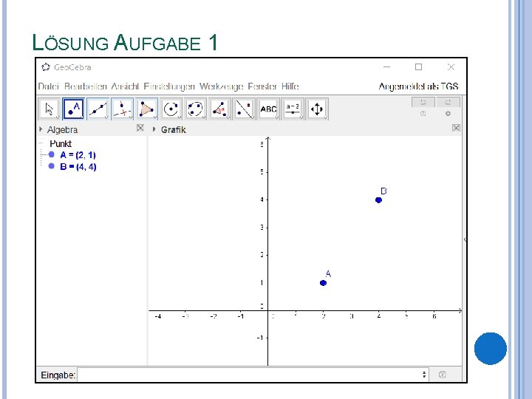Image resolution: width=532 pixels, height=399 pixels.
Task: Select the Circle with center tool
Action: 171,109
